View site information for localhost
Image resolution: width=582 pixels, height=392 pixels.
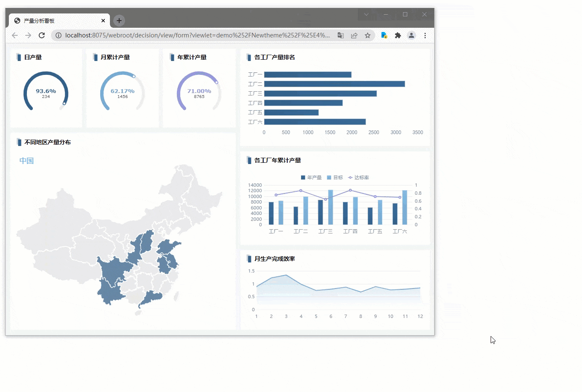[59, 35]
